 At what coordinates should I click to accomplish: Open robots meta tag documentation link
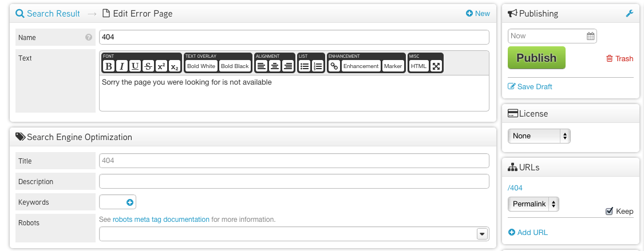161,220
